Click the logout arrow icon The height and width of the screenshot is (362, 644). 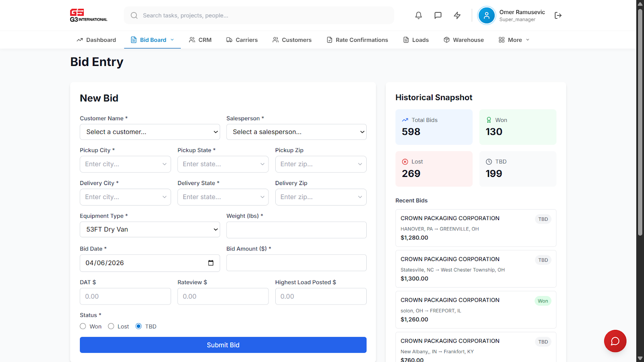pos(558,15)
